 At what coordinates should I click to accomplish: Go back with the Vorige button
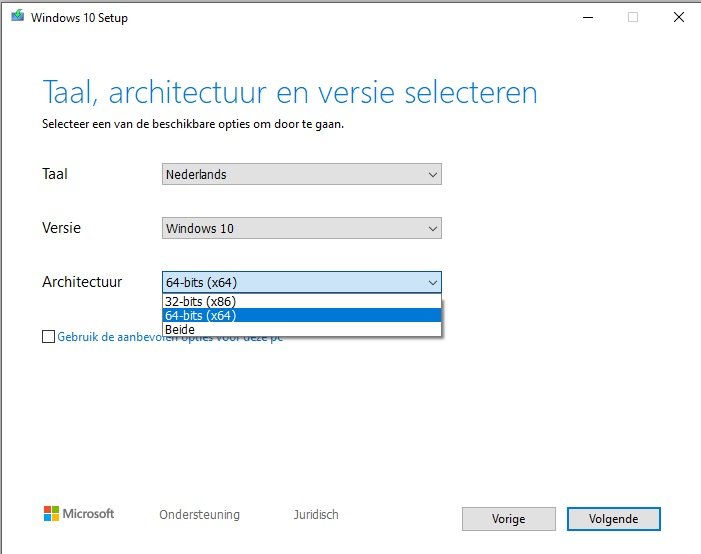[x=509, y=519]
